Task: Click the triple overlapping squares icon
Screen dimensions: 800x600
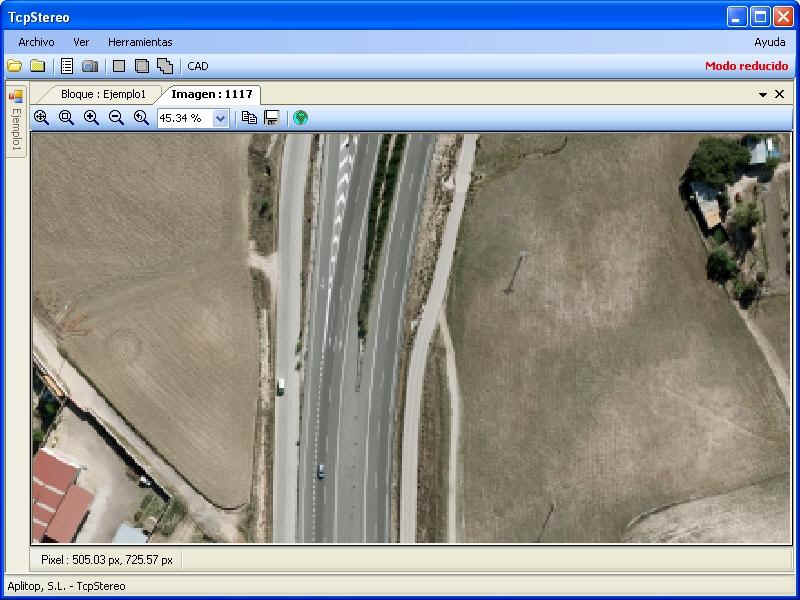Action: [165, 66]
